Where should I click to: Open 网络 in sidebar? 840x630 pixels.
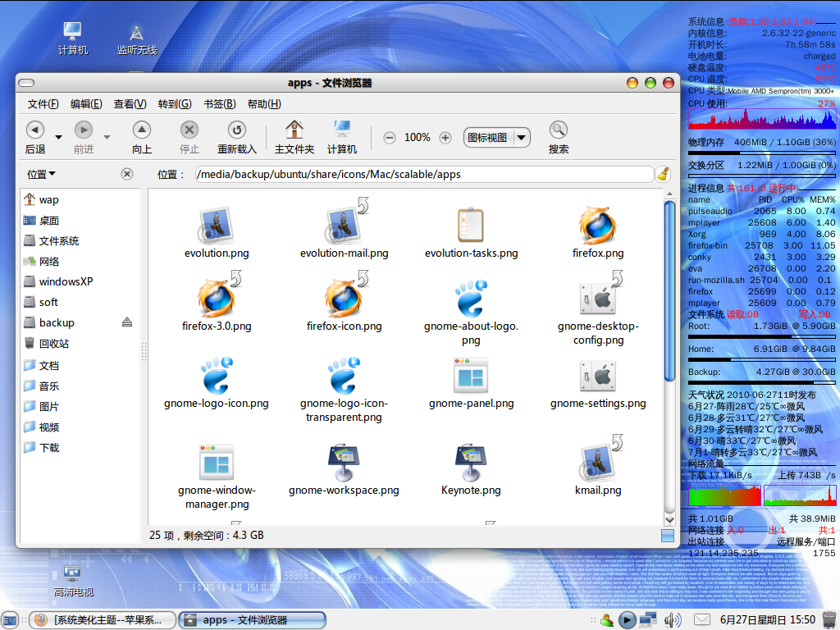[80, 261]
